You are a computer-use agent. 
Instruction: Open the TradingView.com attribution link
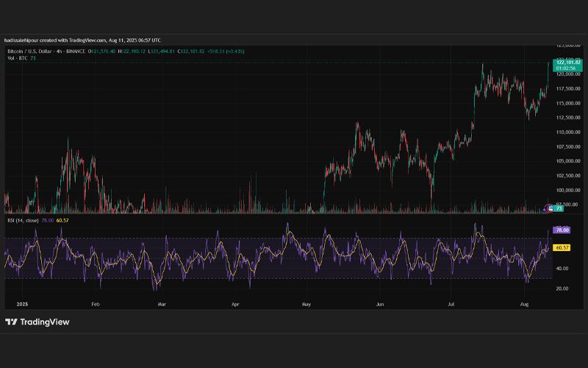coord(87,40)
